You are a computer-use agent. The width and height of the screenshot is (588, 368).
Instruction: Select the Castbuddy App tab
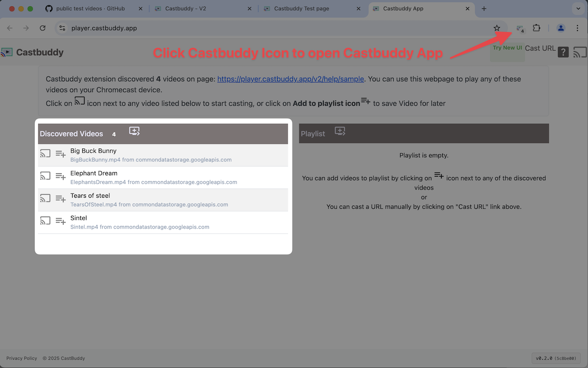[x=403, y=8]
